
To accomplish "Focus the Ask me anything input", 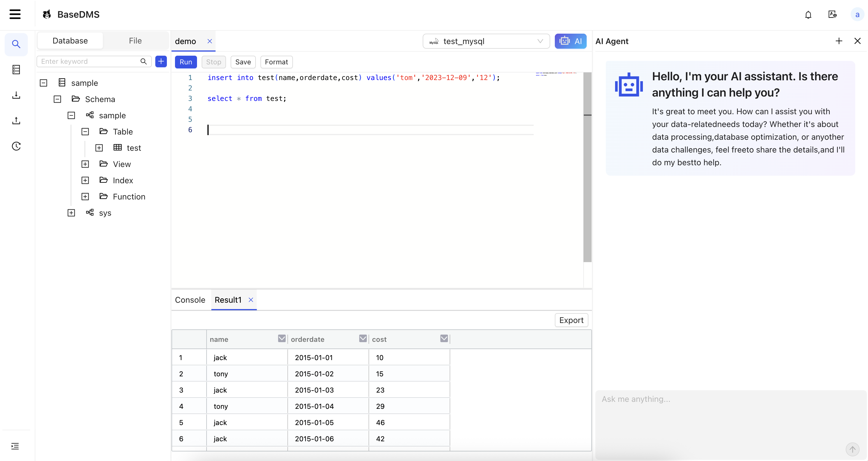I will pyautogui.click(x=730, y=424).
